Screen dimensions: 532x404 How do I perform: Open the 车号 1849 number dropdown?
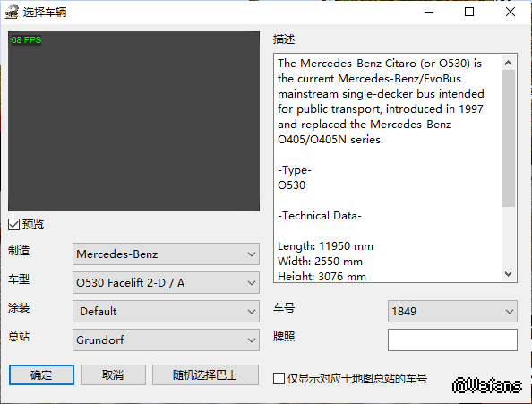tap(452, 312)
